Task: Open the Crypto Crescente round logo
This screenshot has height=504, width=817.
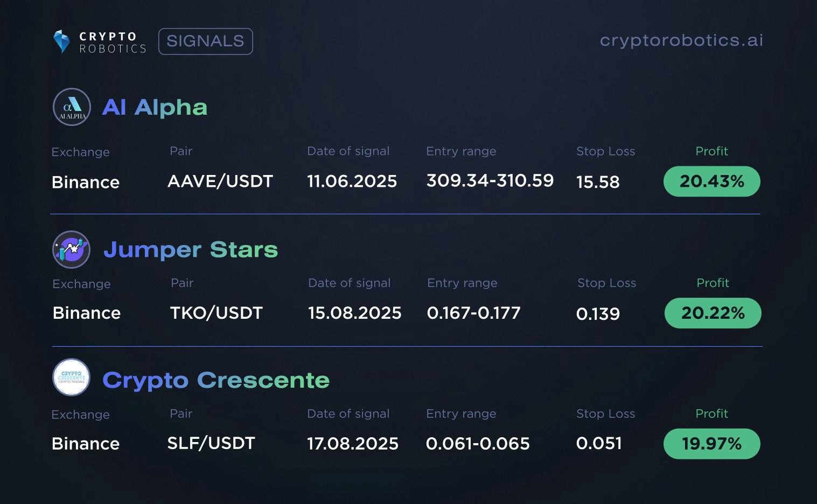Action: [x=71, y=377]
